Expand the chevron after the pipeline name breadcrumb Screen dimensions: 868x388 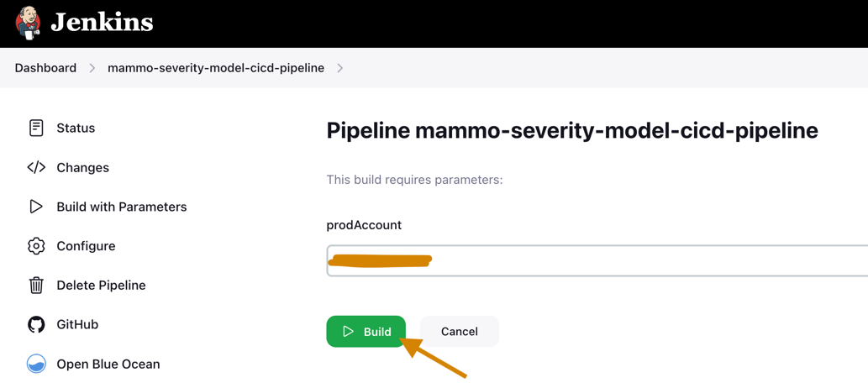pos(339,68)
